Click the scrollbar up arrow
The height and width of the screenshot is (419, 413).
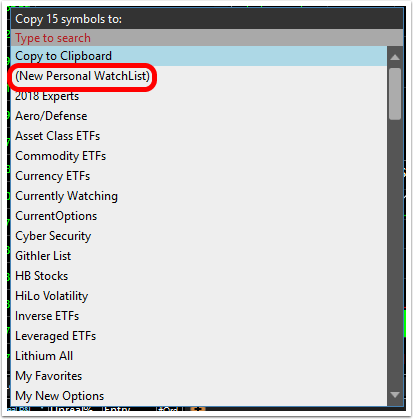click(395, 57)
